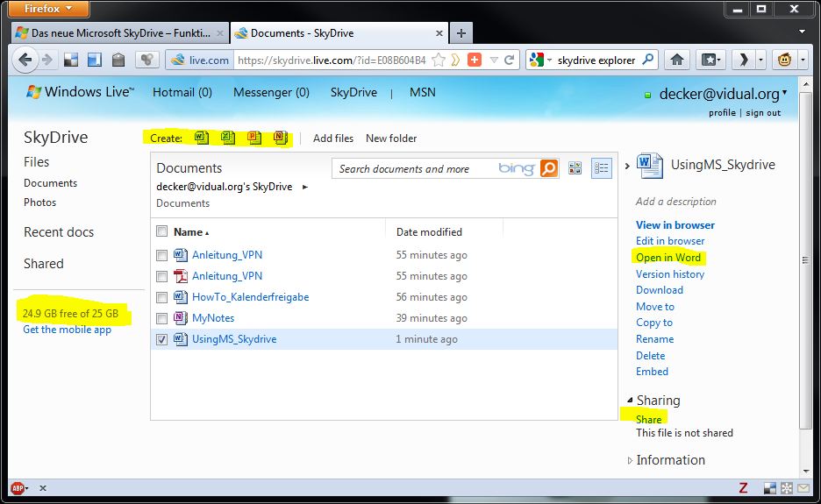
Task: Click the Share link
Action: pos(648,419)
